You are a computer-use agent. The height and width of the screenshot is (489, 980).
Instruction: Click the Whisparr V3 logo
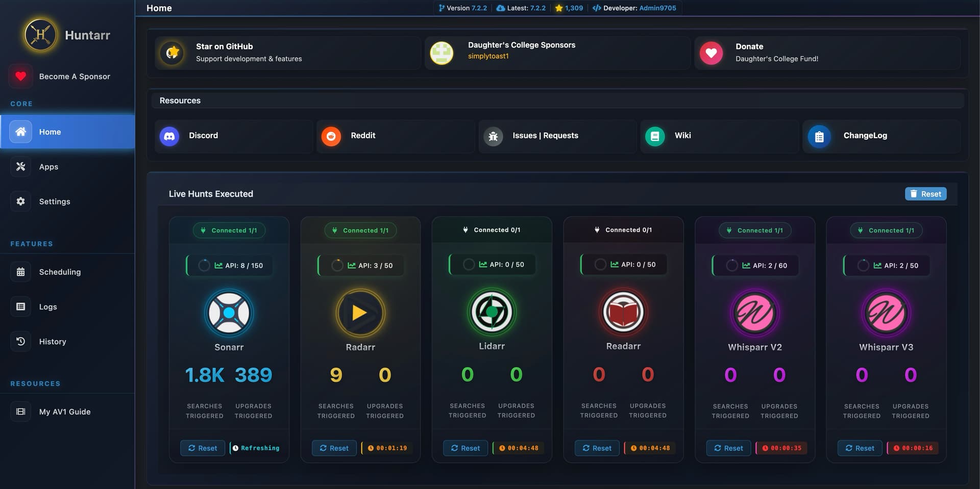pyautogui.click(x=886, y=313)
